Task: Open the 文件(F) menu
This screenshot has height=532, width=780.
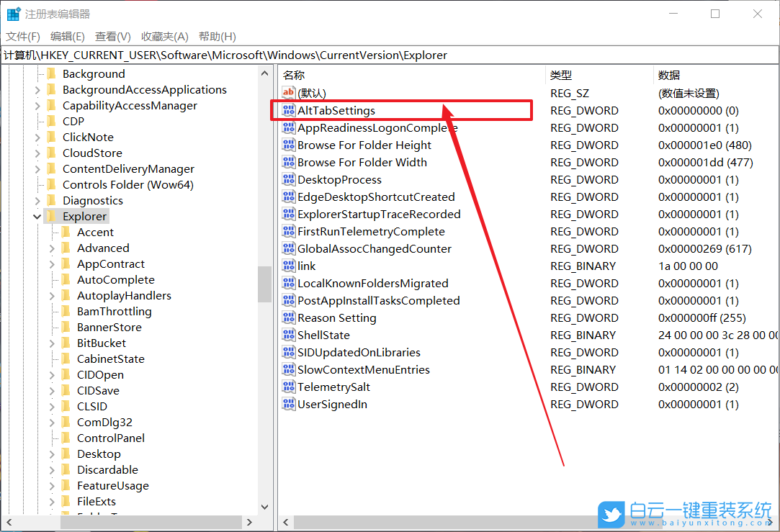Action: coord(23,37)
